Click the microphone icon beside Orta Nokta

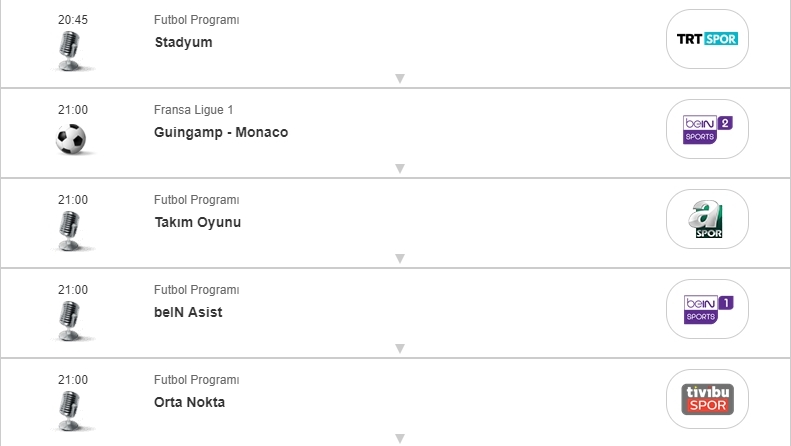70,409
